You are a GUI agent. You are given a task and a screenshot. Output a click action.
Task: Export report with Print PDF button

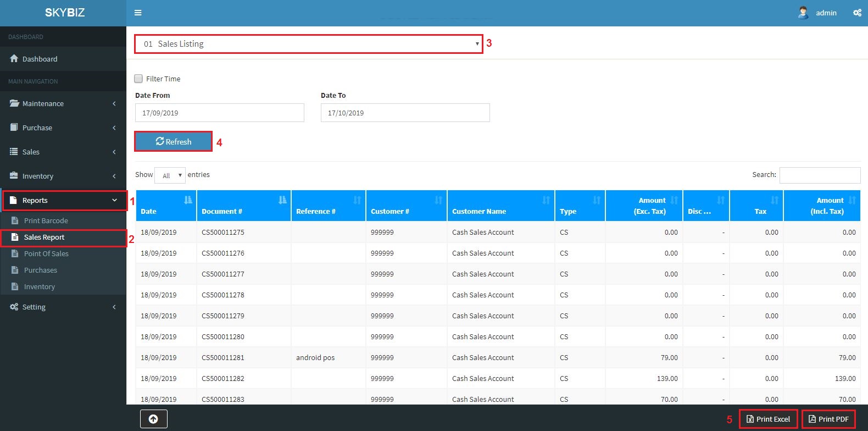coord(828,419)
